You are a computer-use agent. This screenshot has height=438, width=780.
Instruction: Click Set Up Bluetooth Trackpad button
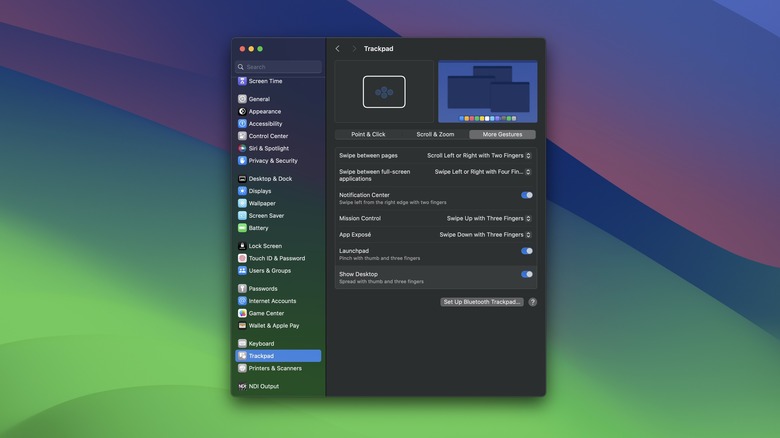[482, 302]
